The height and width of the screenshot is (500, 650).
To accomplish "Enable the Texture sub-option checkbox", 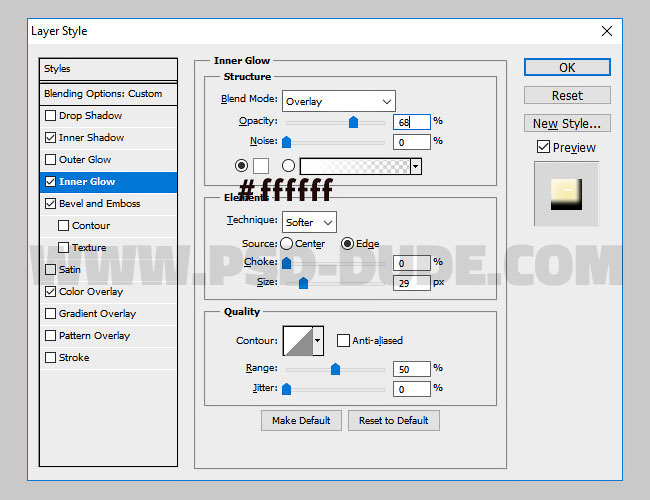I will [x=63, y=248].
